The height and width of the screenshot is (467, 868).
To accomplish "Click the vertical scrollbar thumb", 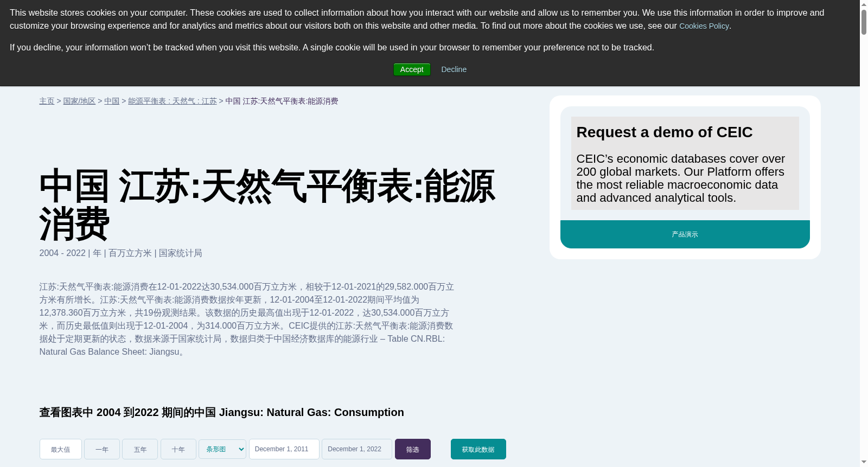I will (x=864, y=22).
